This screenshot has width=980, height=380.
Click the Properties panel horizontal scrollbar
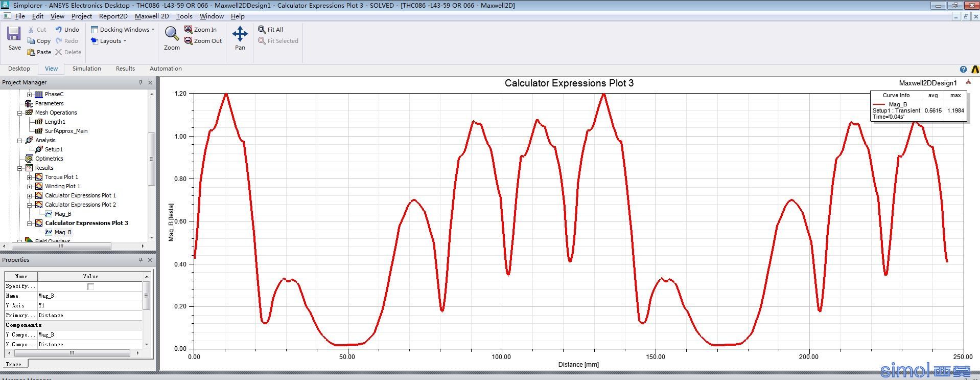pos(72,353)
